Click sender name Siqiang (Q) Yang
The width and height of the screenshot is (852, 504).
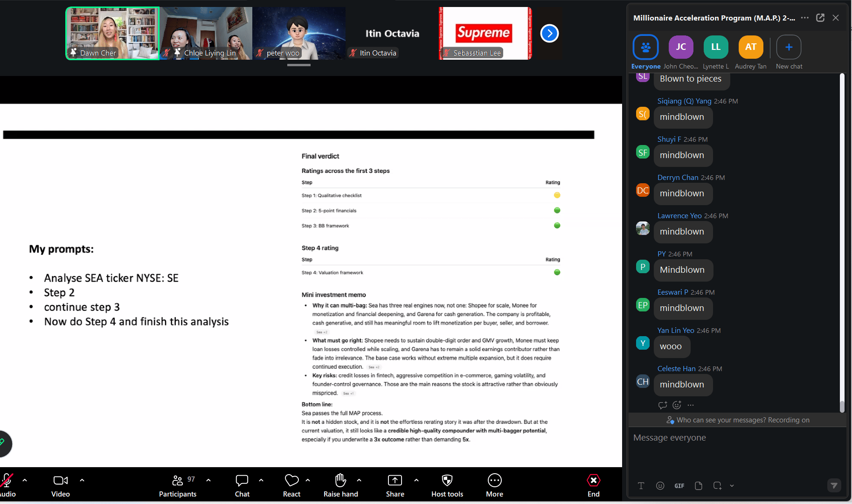(685, 101)
